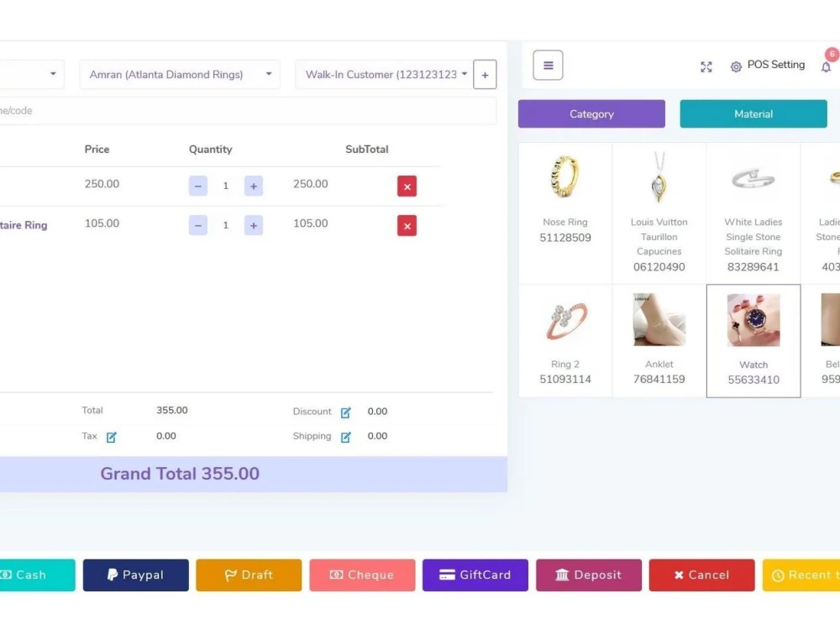
Task: Pay with GiftCard
Action: click(475, 575)
